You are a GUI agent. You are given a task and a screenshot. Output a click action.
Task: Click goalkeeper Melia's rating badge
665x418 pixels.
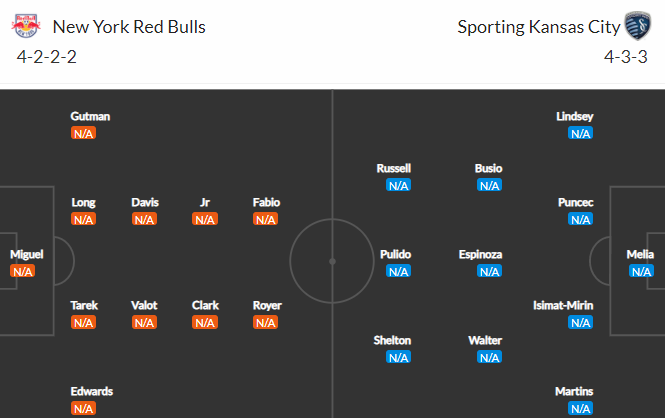coord(641,271)
